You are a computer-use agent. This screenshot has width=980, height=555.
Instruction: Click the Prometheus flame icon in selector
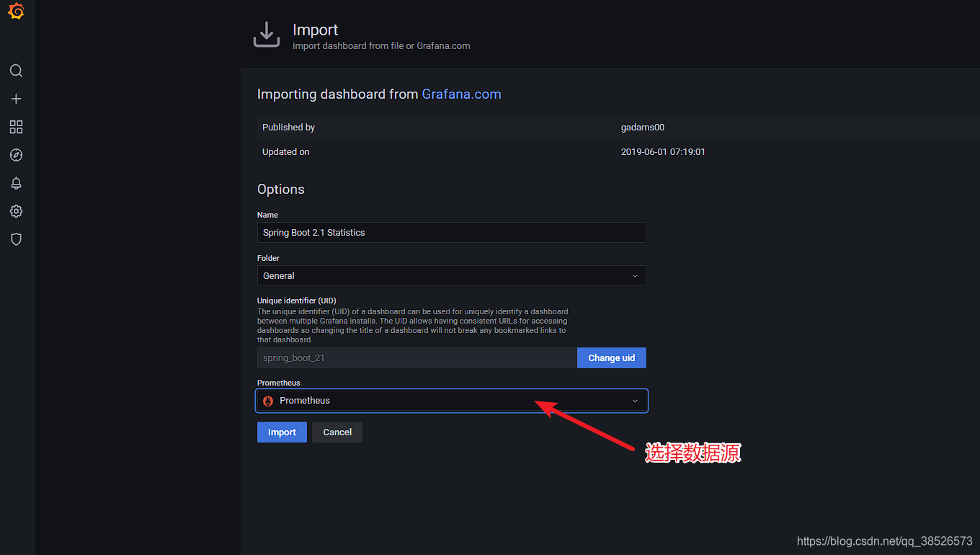pyautogui.click(x=268, y=401)
